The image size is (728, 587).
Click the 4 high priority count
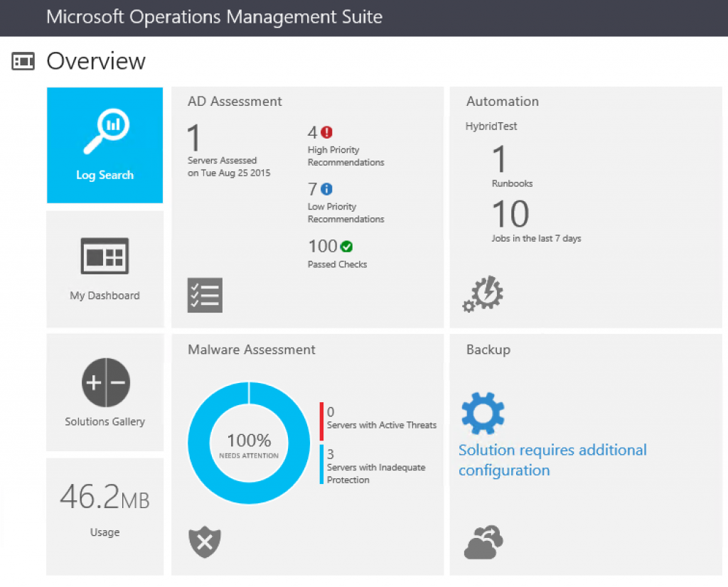click(x=313, y=133)
